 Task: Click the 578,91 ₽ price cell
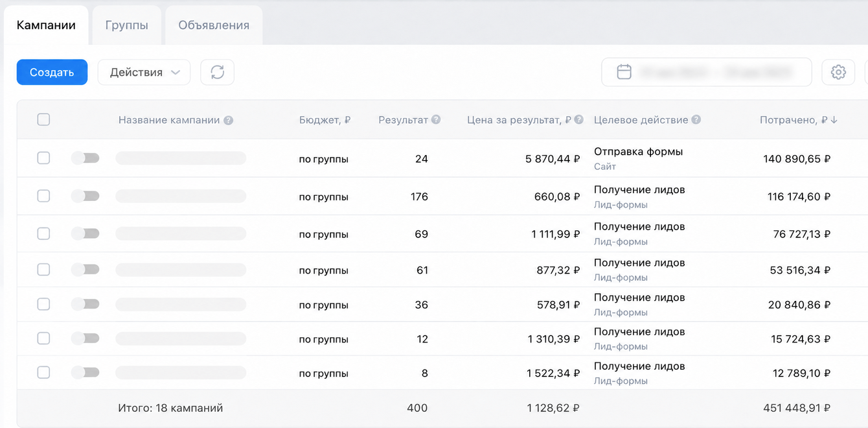pyautogui.click(x=558, y=305)
